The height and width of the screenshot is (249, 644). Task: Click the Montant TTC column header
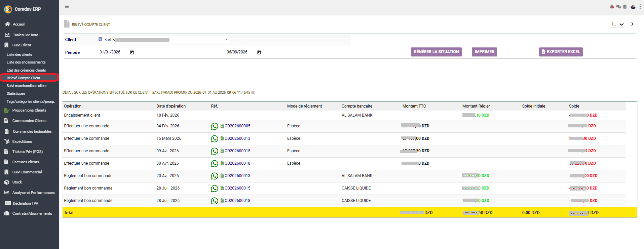(x=414, y=106)
